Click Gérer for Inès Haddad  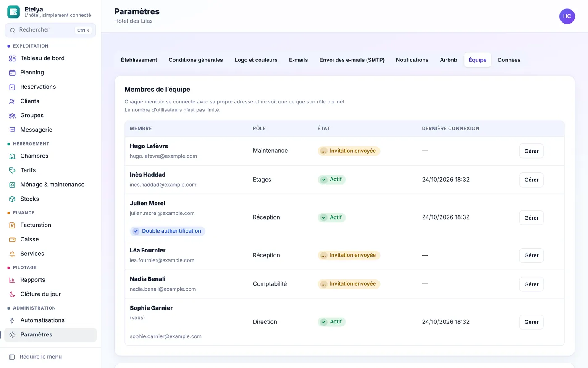(531, 180)
